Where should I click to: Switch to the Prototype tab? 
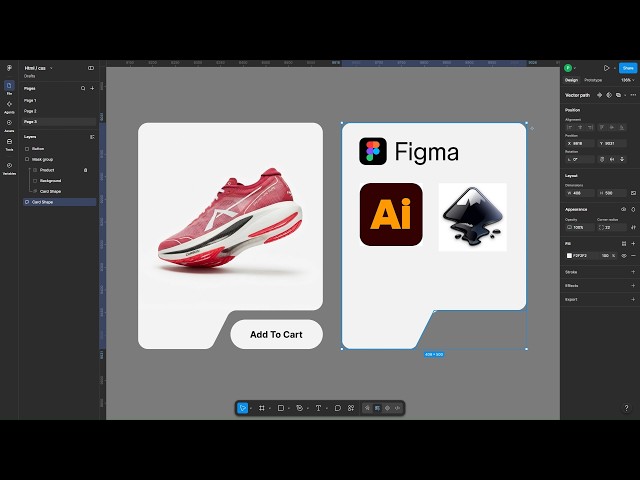click(x=593, y=80)
